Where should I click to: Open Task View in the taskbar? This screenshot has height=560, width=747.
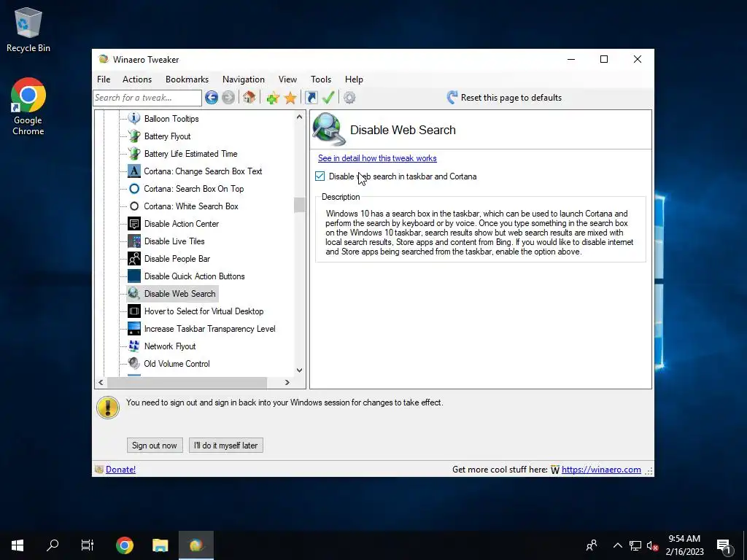coord(88,545)
